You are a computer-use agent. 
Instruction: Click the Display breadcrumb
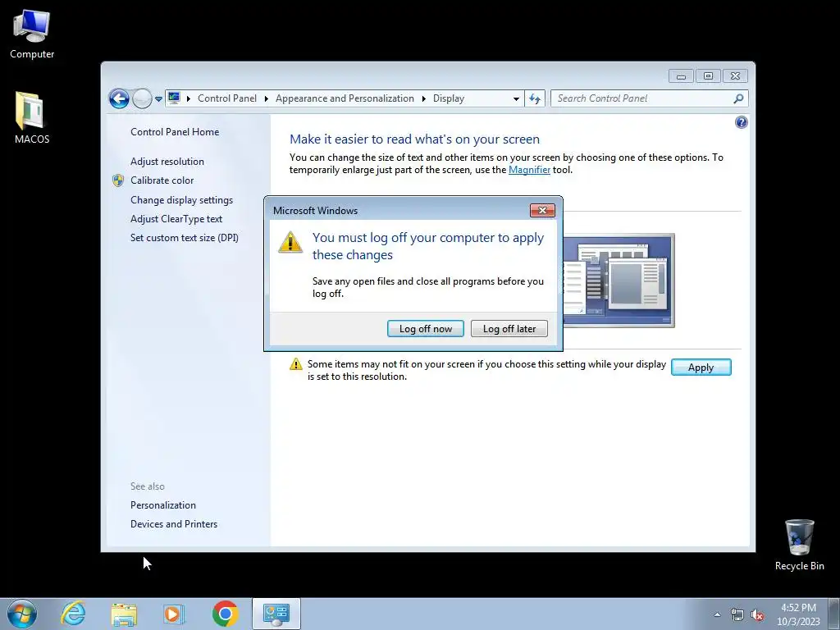(449, 98)
